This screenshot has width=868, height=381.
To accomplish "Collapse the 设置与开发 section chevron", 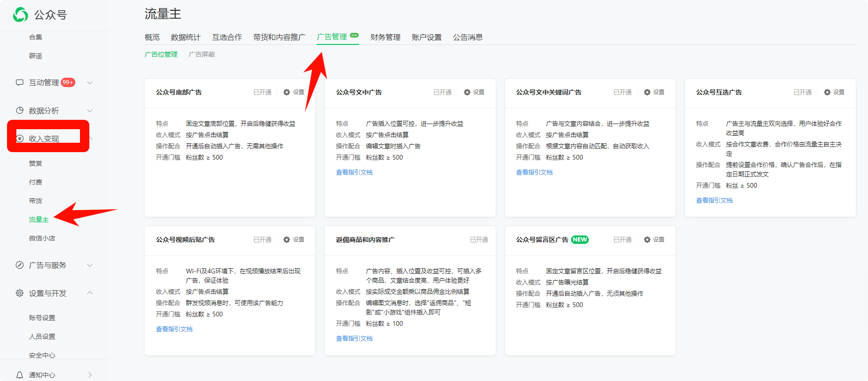I will pyautogui.click(x=90, y=293).
